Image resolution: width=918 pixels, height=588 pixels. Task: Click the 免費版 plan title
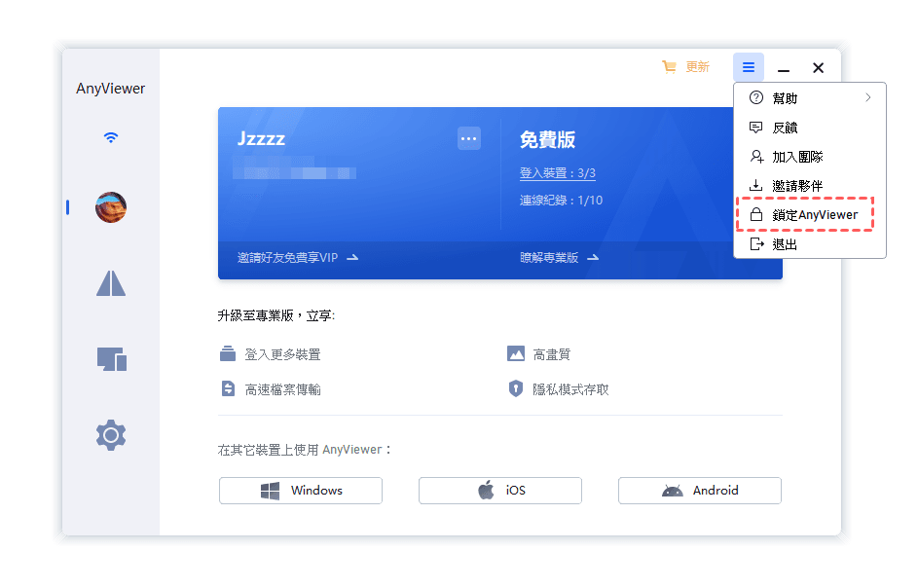point(547,140)
